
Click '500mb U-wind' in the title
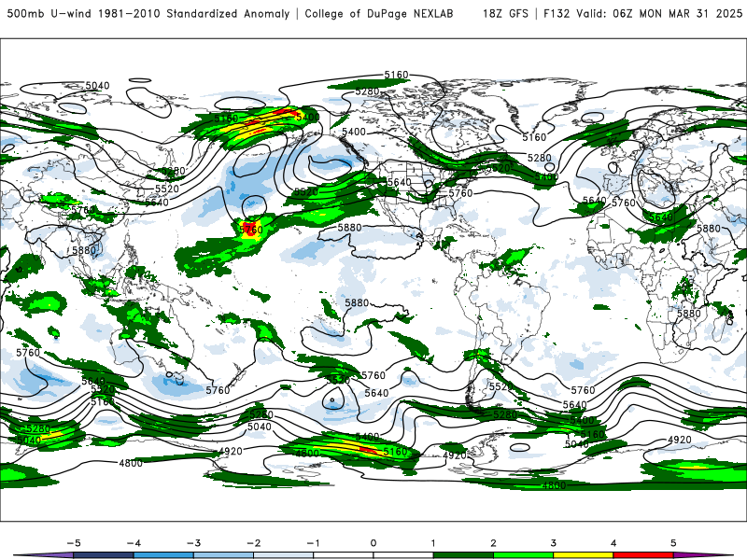tap(49, 13)
